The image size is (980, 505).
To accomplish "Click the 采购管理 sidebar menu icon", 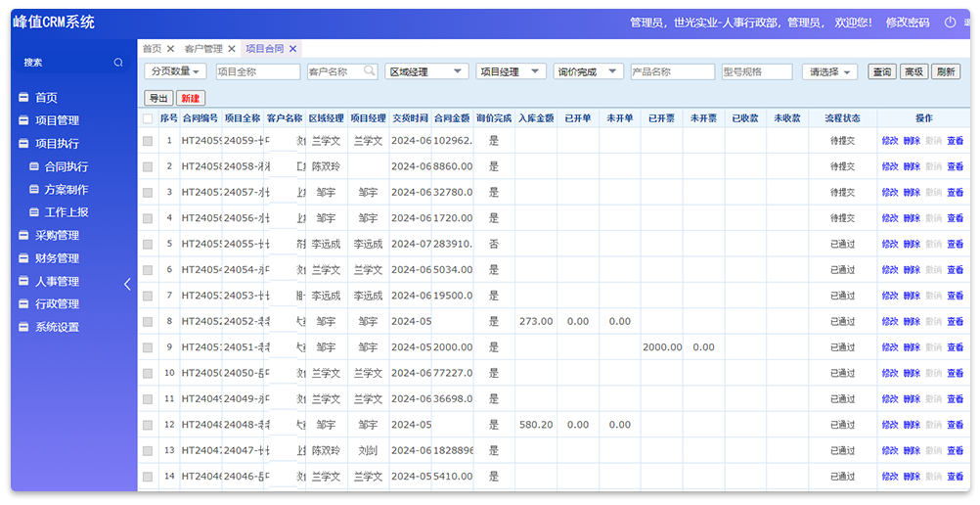I will [23, 235].
